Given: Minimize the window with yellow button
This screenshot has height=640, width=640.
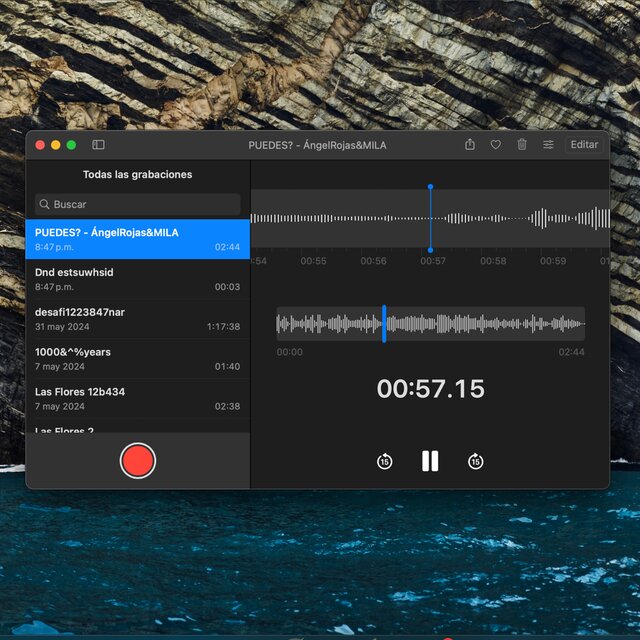Looking at the screenshot, I should (56, 145).
